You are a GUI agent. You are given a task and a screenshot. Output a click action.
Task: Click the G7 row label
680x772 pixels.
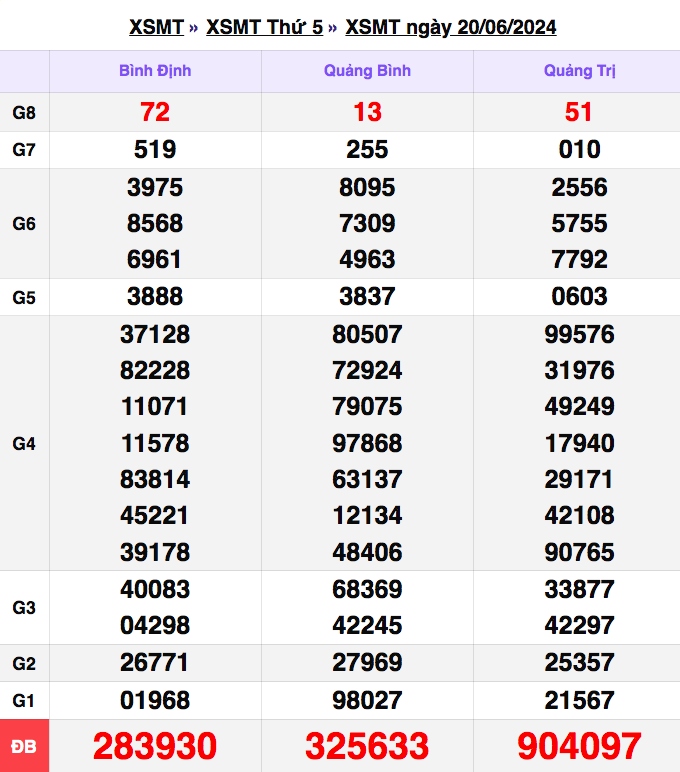click(24, 150)
